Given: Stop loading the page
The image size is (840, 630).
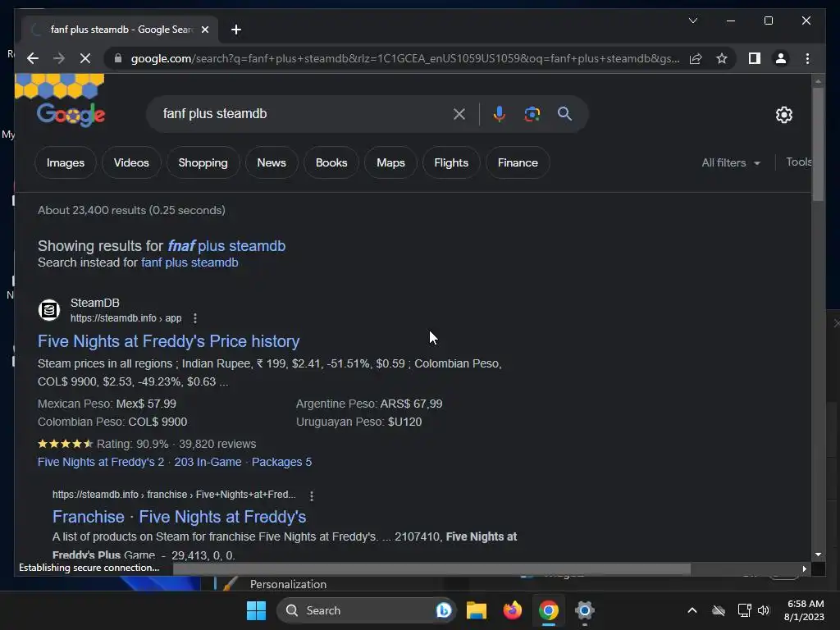Looking at the screenshot, I should point(85,58).
